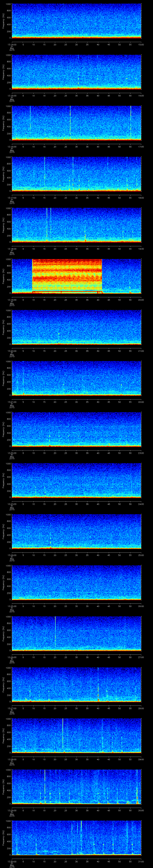The height and width of the screenshot is (868, 153).
Task: Select the spectrogram panel starting at 13:26:00
Action: (76, 633)
